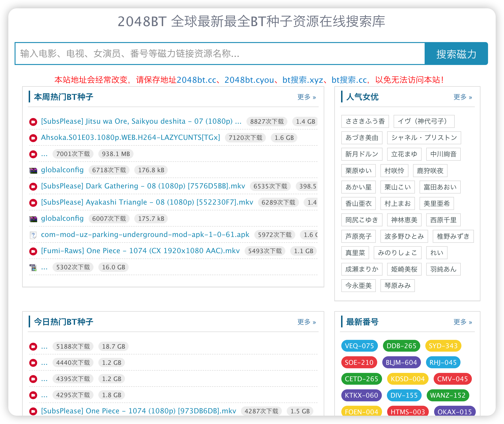Viewport: 504px width, 424px height.
Task: Click archive icon beside globalconfig 6718次下载
Action: point(33,170)
